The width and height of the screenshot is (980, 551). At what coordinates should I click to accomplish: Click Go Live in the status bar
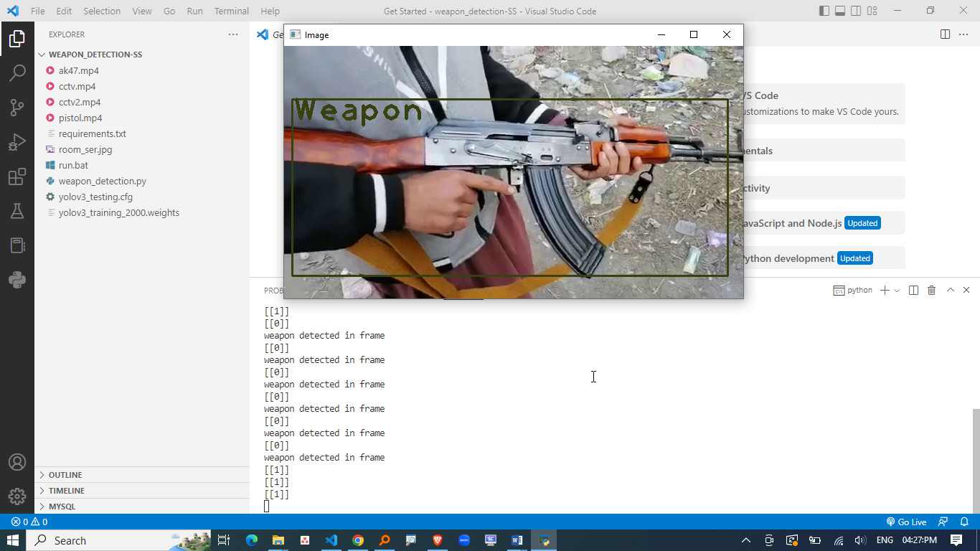coord(906,522)
